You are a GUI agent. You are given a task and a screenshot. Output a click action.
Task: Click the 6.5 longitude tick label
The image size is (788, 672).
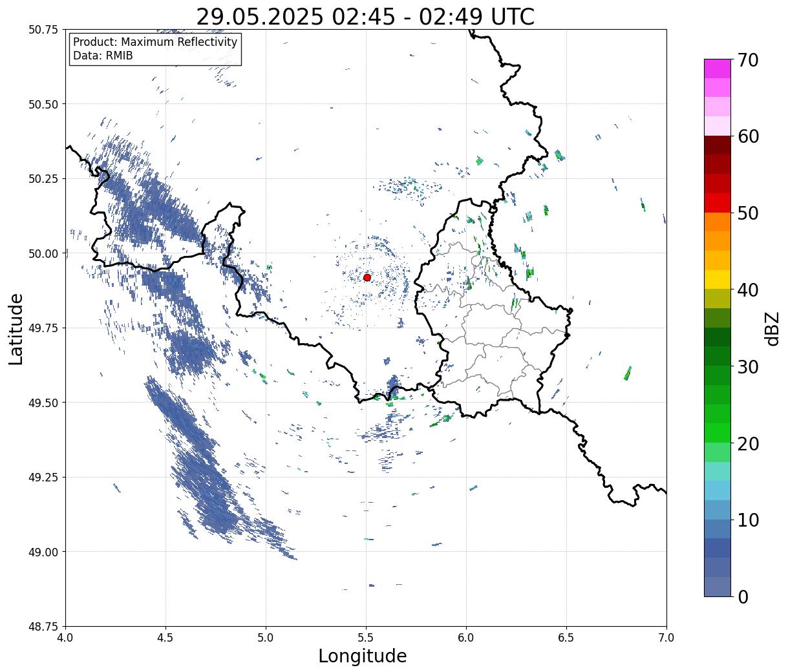pos(566,638)
